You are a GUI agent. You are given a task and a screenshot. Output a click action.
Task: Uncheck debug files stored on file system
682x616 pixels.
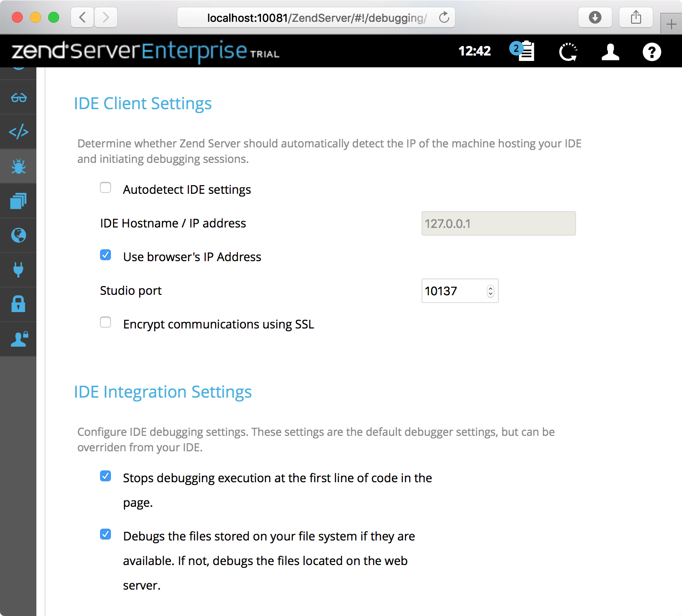(105, 534)
